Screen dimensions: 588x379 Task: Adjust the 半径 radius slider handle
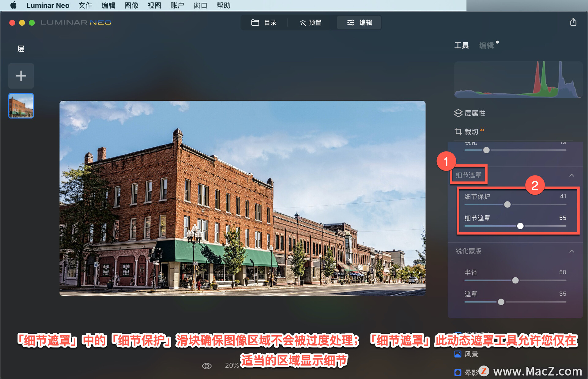click(515, 280)
